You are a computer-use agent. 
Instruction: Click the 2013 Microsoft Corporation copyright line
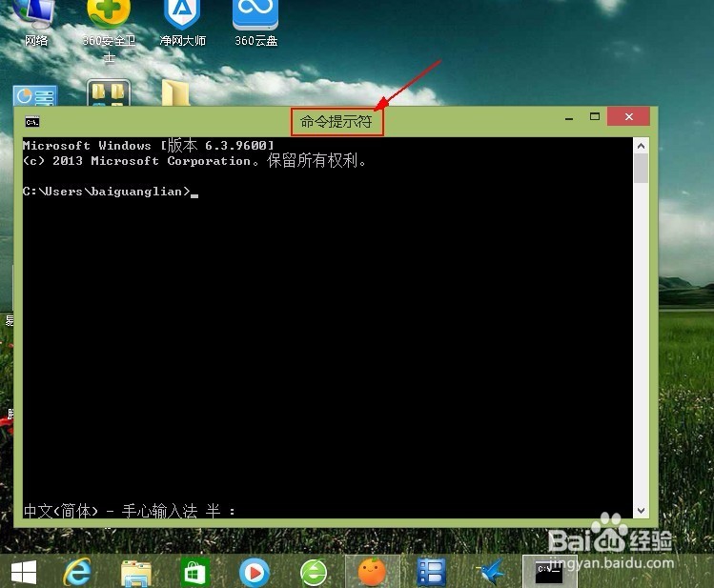coord(194,161)
